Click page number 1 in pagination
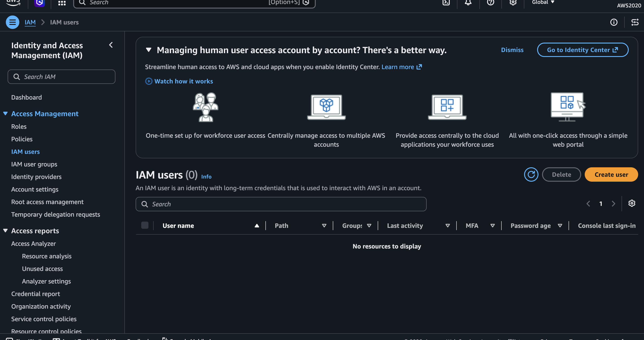This screenshot has width=644, height=340. 601,204
